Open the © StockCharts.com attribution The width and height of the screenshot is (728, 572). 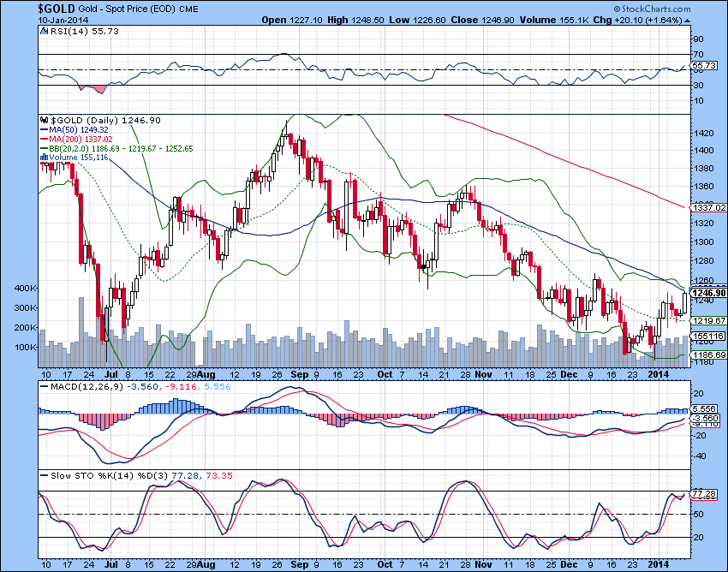click(x=652, y=9)
